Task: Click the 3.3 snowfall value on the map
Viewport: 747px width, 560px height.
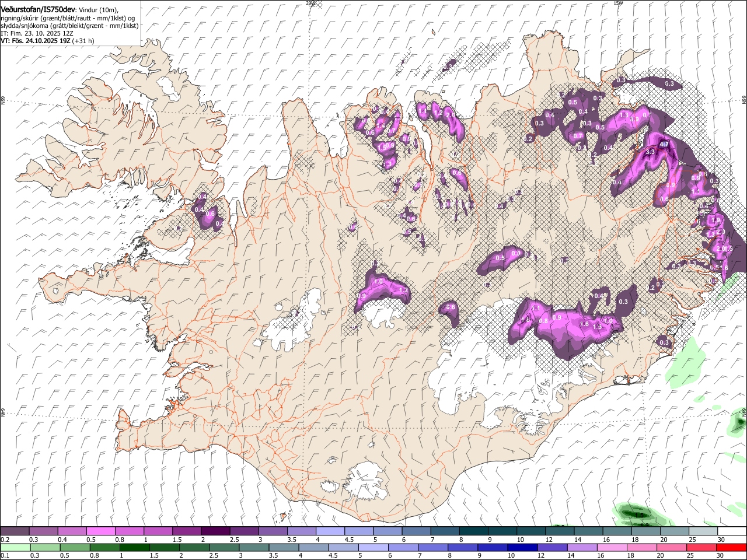Action: pos(651,152)
